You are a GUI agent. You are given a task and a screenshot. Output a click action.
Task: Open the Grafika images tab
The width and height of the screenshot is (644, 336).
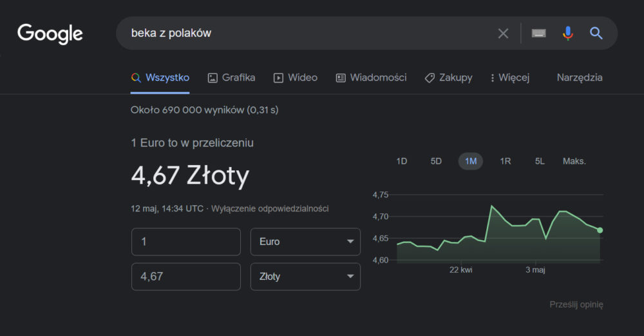pyautogui.click(x=232, y=78)
